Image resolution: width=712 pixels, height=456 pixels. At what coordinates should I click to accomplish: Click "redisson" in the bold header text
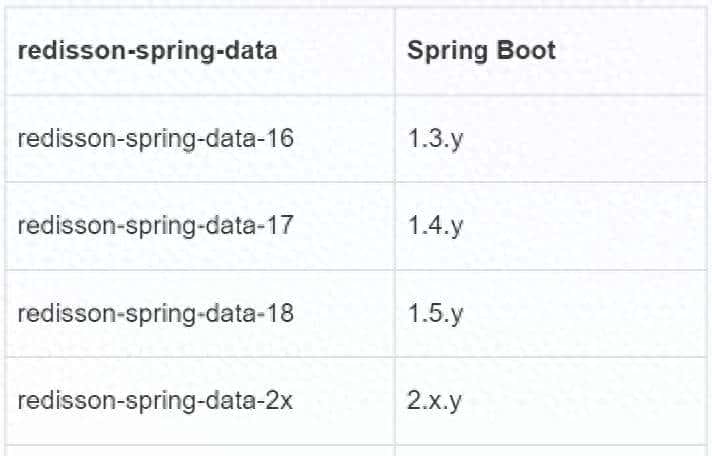point(59,52)
